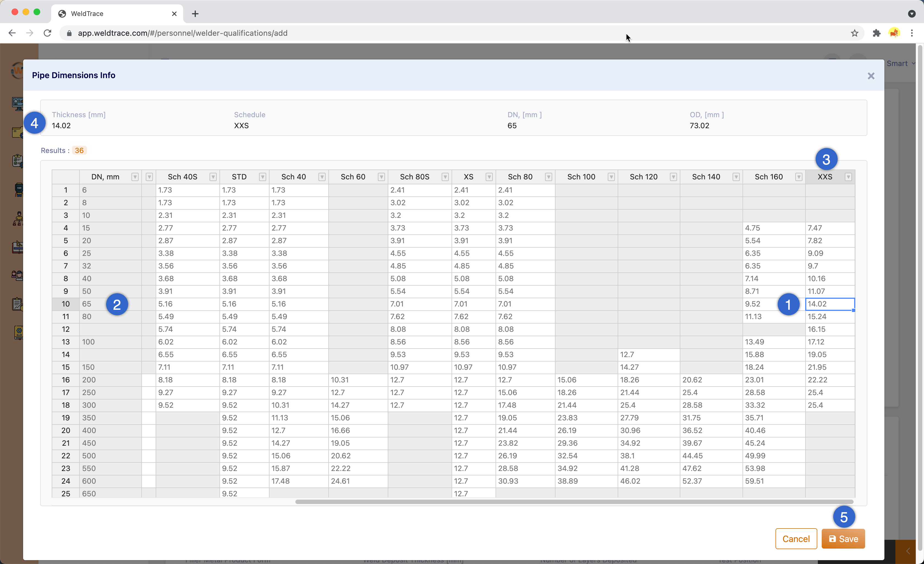The width and height of the screenshot is (924, 564).
Task: Click the horizontal scrollbar of the table
Action: pos(574,502)
